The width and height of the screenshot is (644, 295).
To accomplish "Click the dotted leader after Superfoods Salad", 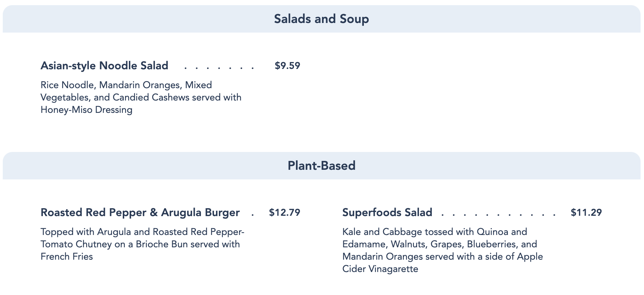I will coord(498,214).
